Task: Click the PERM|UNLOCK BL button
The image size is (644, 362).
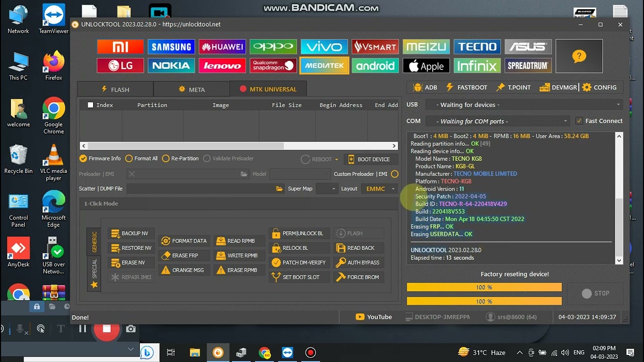Action: tap(300, 233)
